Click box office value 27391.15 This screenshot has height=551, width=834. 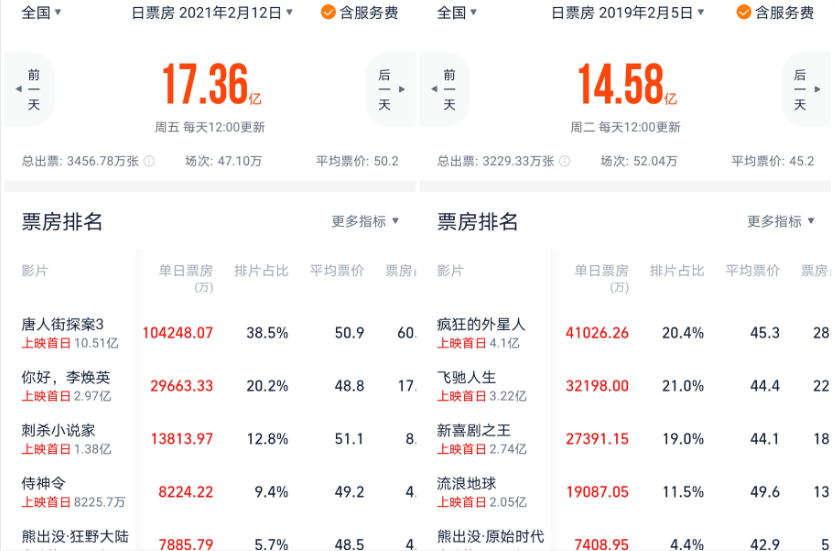pyautogui.click(x=597, y=439)
